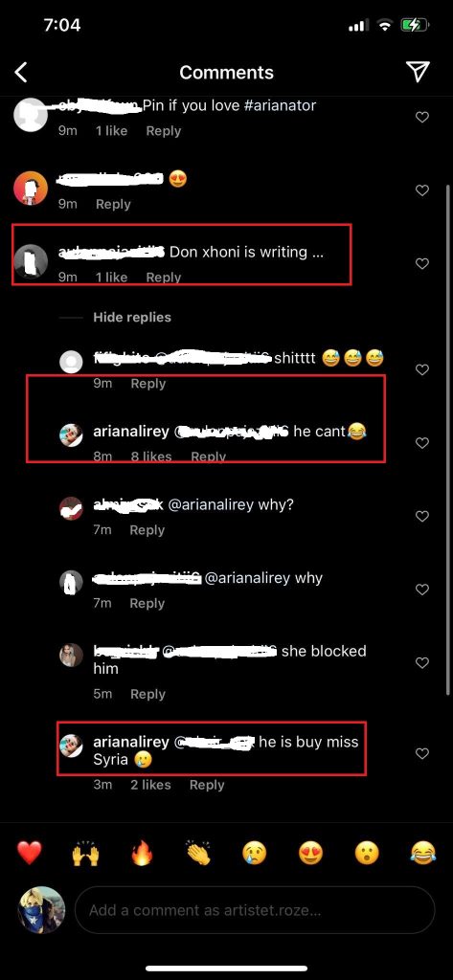Tap the heart-eyes emoji reaction
The image size is (453, 980).
311,853
